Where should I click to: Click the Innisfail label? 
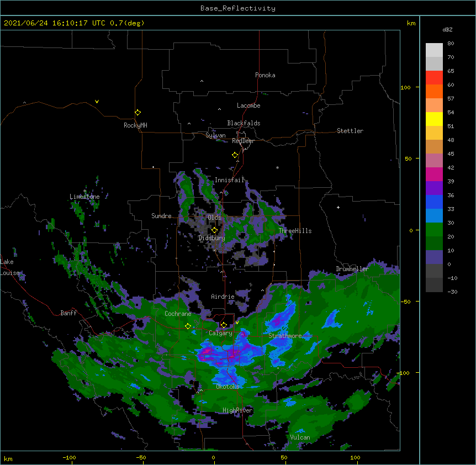229,180
